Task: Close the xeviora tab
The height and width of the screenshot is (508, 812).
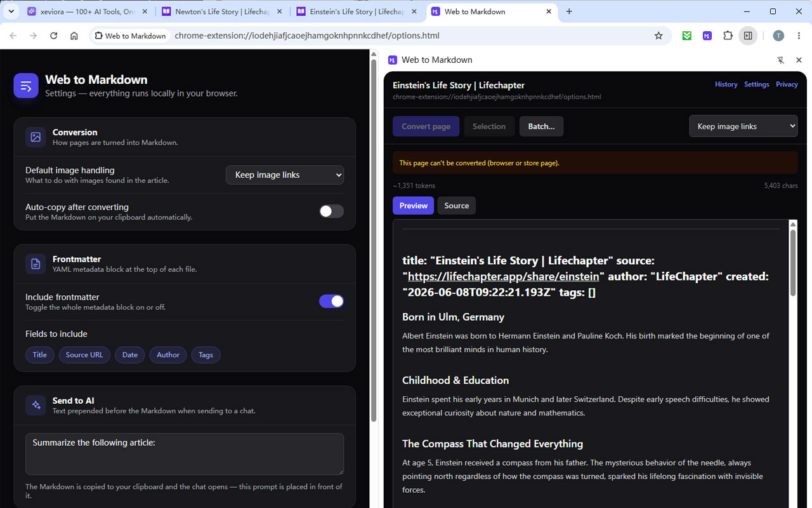Action: coord(145,11)
